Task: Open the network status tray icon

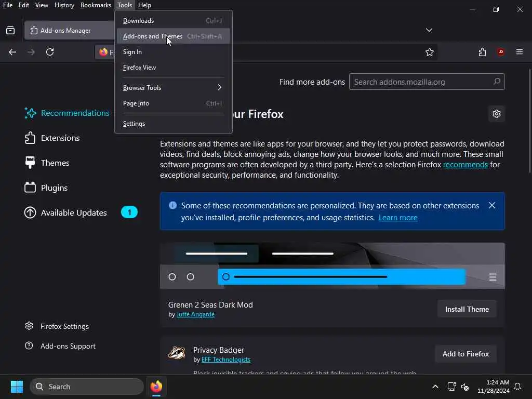Action: [x=451, y=387]
